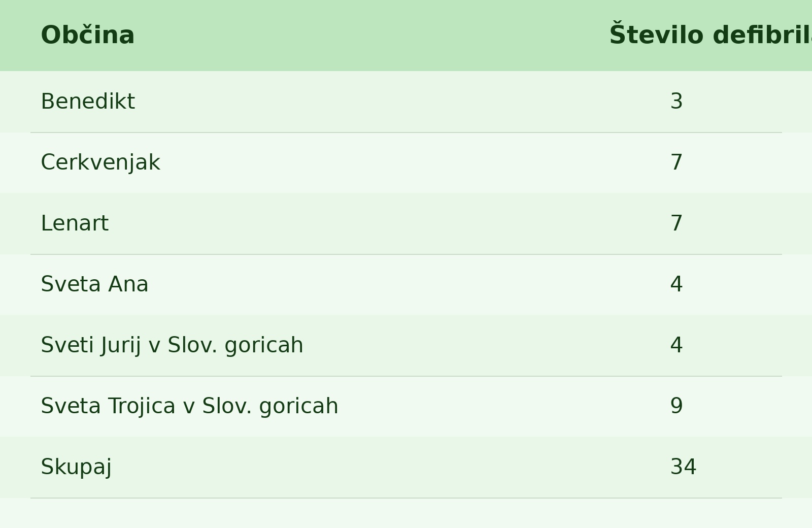Click the count 7 in Cerkvenjak row
Screen dimensions: 812x528
pos(676,163)
